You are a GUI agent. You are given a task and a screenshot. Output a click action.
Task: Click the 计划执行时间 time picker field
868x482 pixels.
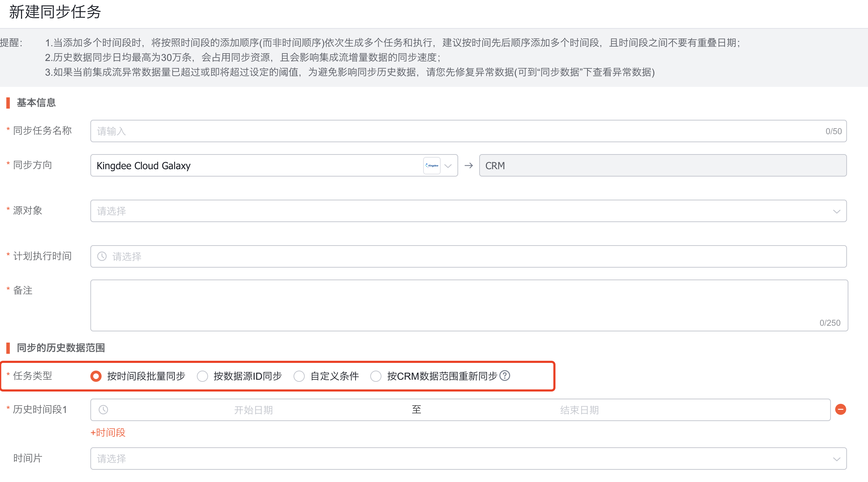coord(468,256)
